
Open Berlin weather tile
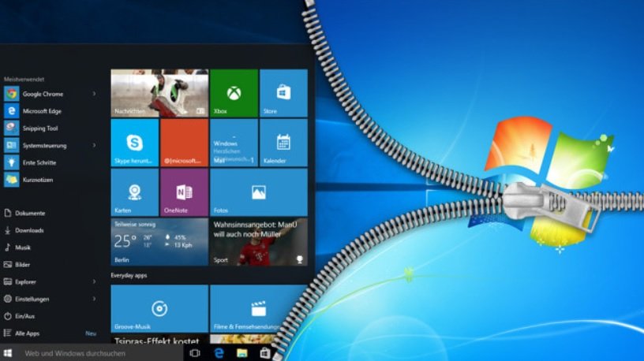pyautogui.click(x=159, y=242)
